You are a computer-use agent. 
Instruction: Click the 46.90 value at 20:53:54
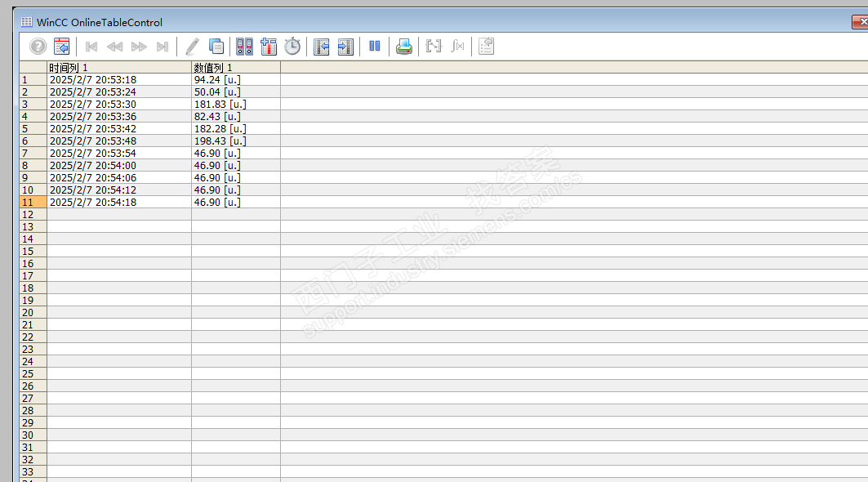(x=217, y=153)
